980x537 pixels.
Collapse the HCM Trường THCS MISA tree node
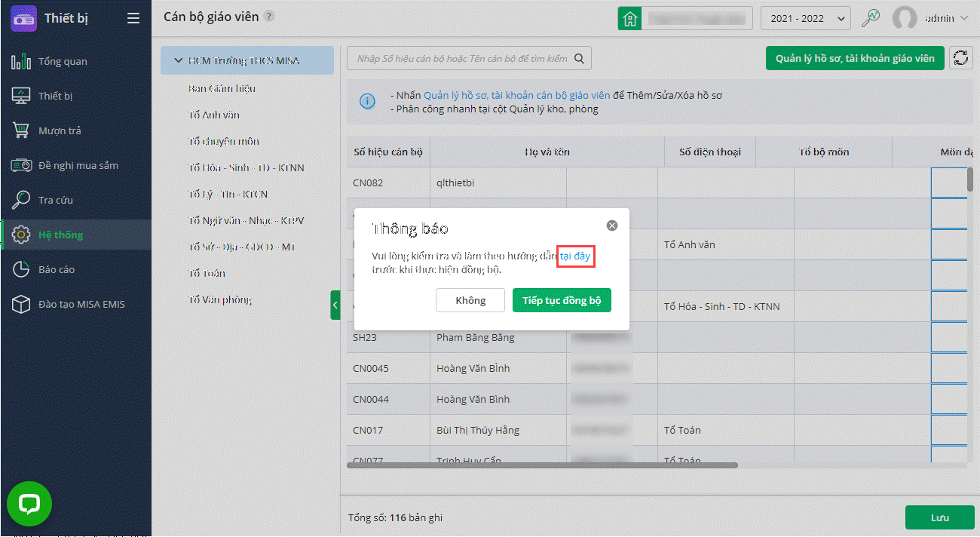click(178, 60)
